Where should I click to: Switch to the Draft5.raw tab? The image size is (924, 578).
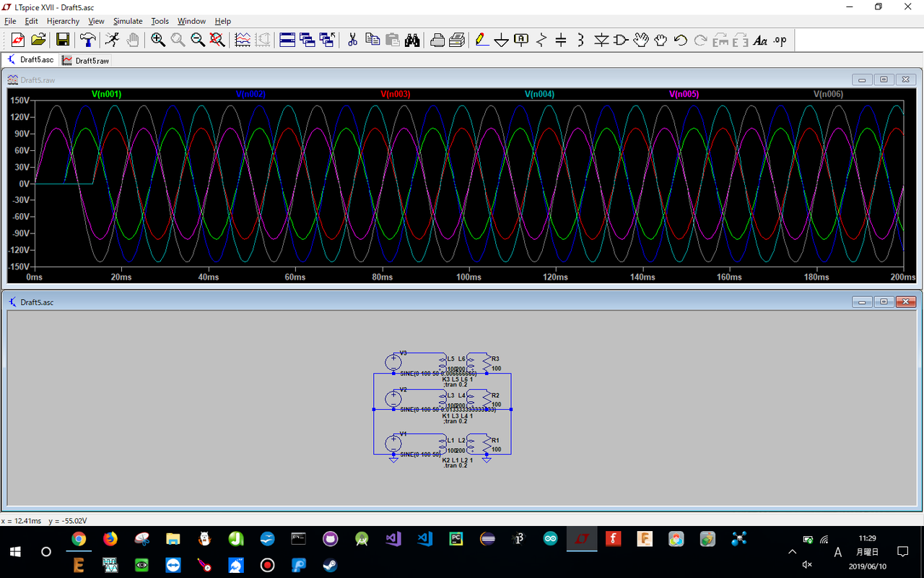click(x=86, y=61)
